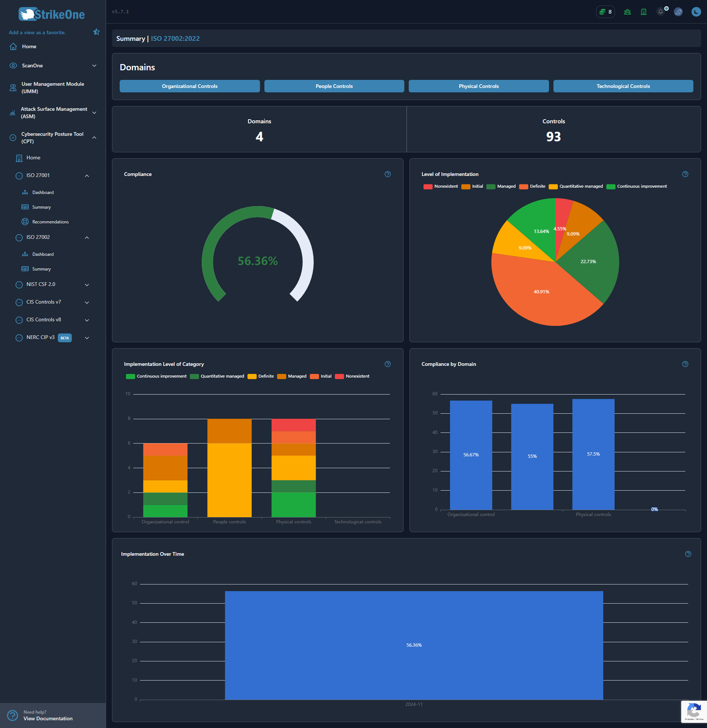Viewport: 707px width, 728px height.
Task: Open the credits coins counter
Action: 605,12
